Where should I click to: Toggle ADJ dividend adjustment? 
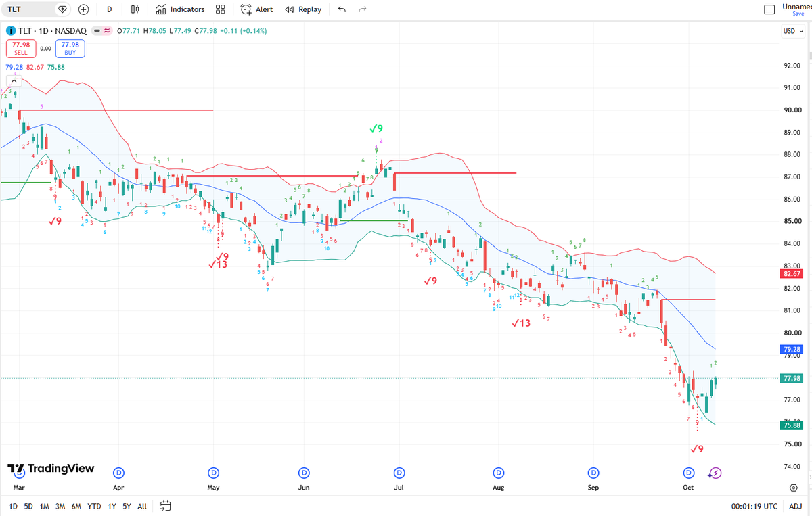tap(796, 506)
